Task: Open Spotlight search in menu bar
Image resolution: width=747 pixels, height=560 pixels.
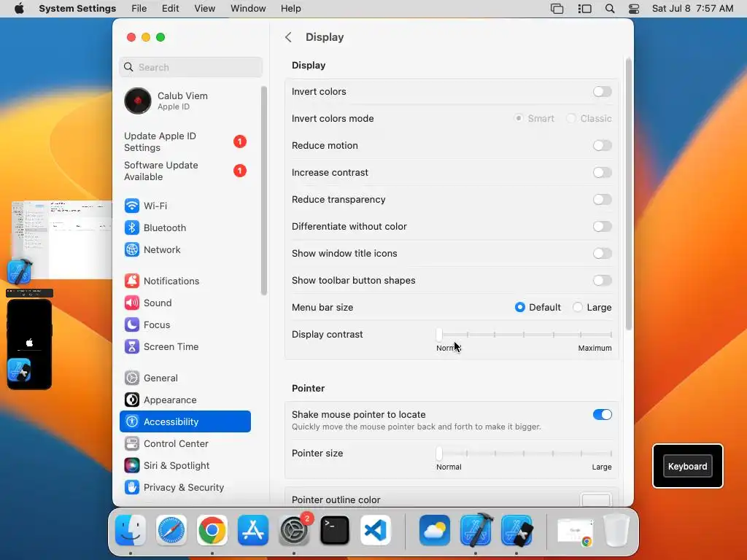Action: (610, 9)
